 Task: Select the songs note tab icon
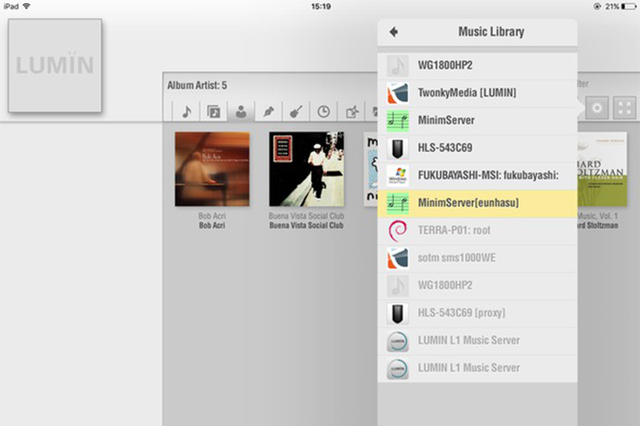(186, 111)
